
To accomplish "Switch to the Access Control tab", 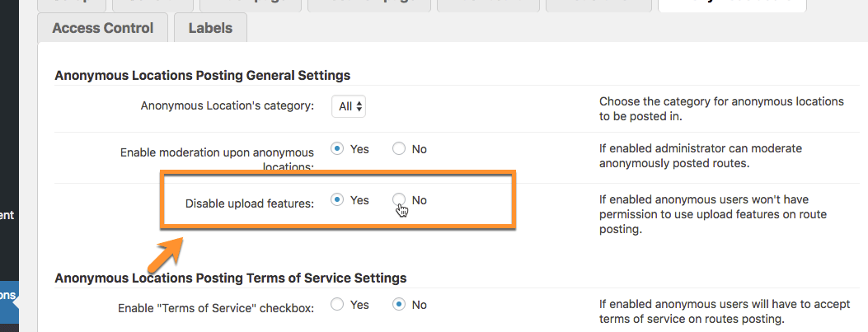I will click(102, 28).
